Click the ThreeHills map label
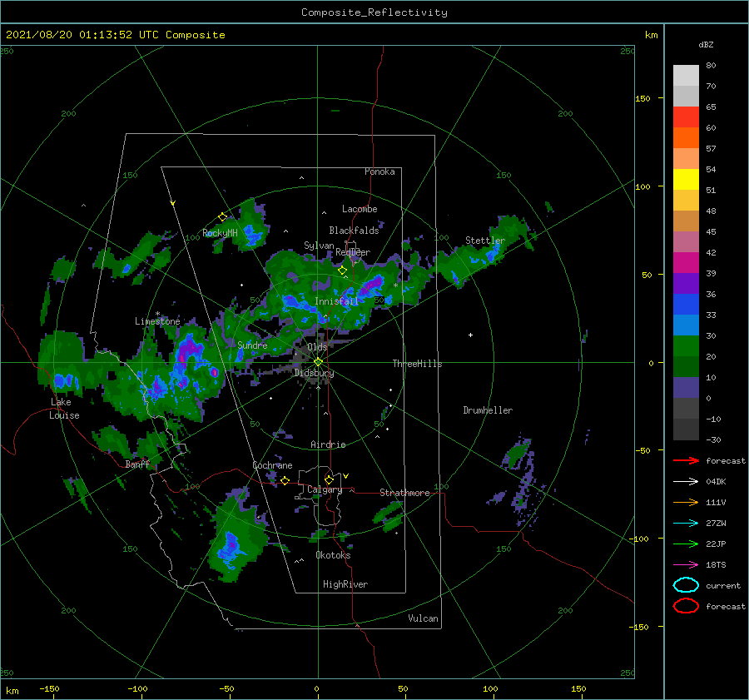This screenshot has height=700, width=749. [417, 364]
